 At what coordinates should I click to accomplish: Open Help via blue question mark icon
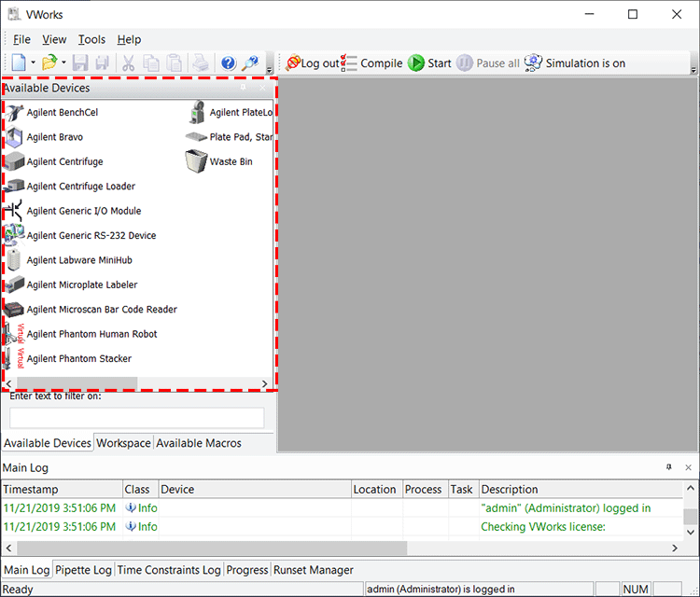point(228,62)
